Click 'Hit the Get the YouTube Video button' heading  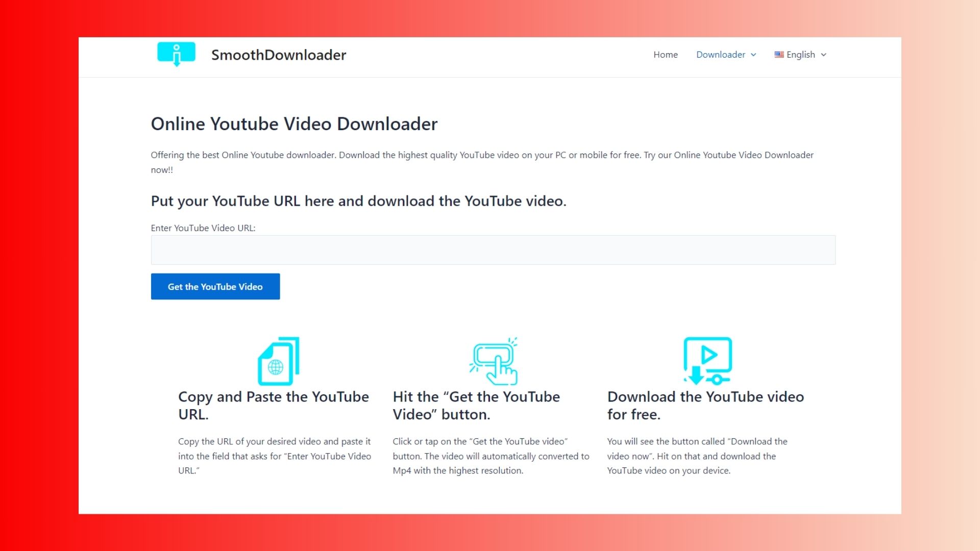[x=476, y=406]
